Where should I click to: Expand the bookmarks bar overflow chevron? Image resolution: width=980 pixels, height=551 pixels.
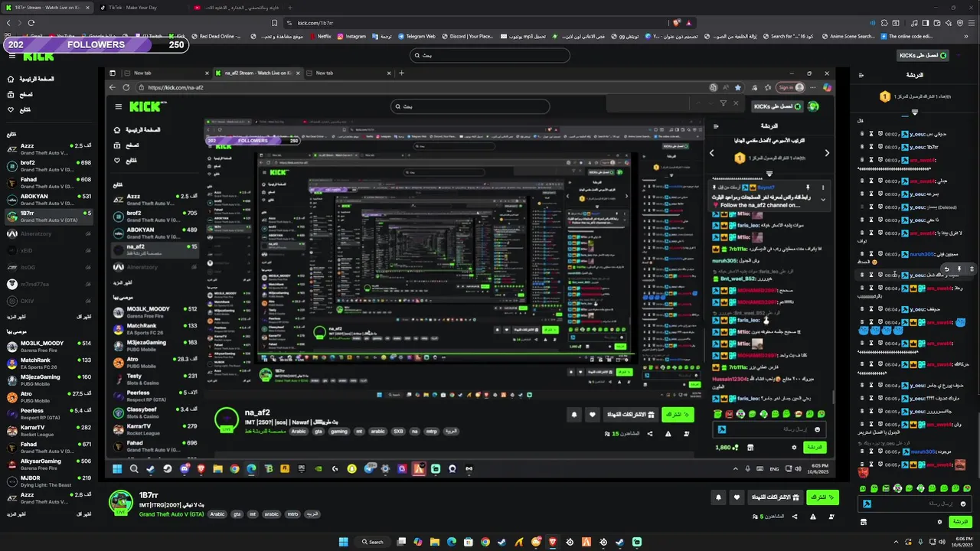[x=966, y=36]
